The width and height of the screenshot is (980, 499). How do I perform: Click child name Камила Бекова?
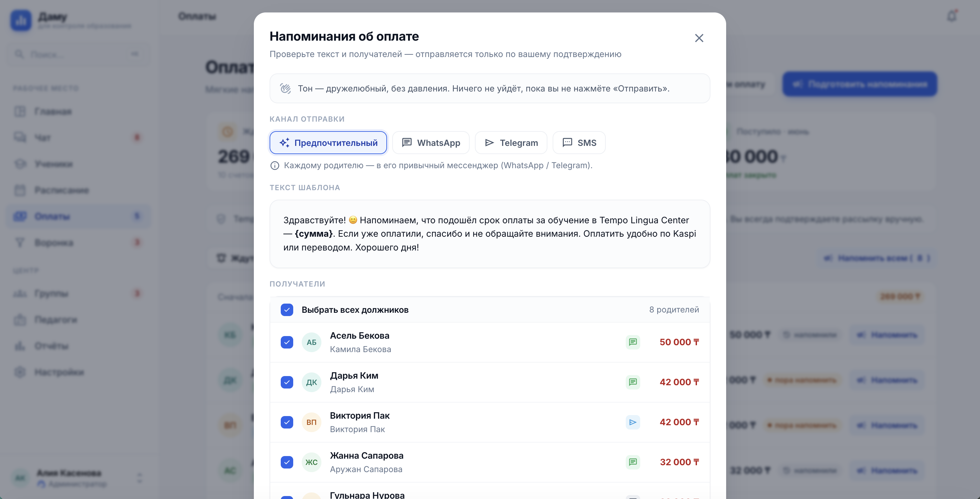click(x=360, y=349)
